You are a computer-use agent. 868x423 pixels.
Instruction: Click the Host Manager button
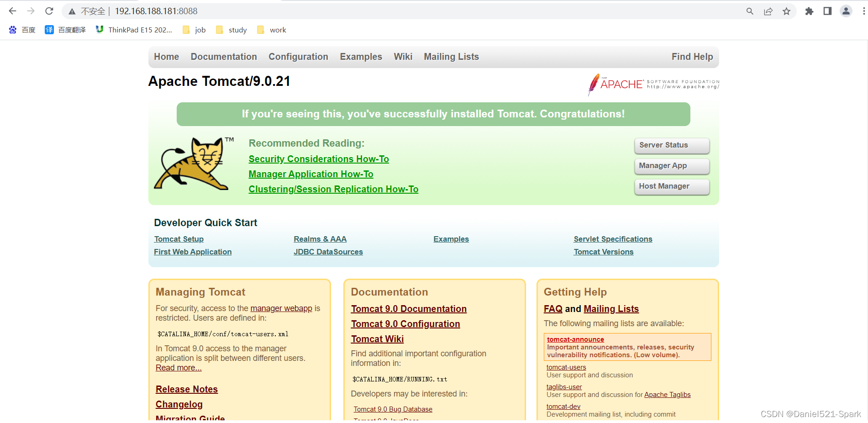tap(672, 186)
